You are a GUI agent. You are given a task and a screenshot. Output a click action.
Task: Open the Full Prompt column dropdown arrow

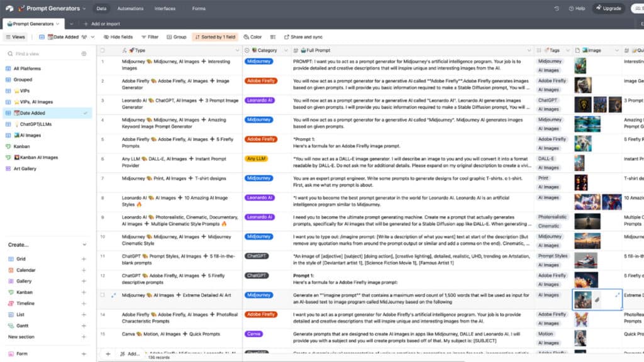pyautogui.click(x=529, y=50)
